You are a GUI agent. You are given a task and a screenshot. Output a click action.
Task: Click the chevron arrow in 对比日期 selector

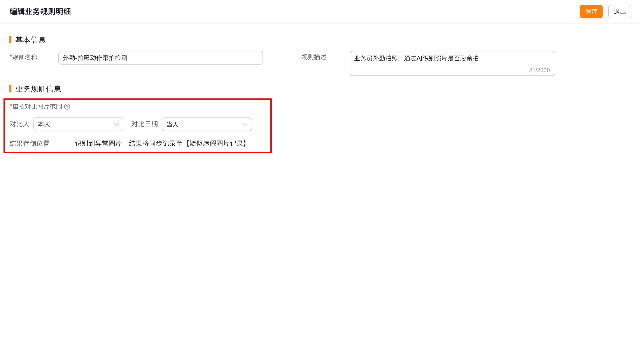point(245,124)
